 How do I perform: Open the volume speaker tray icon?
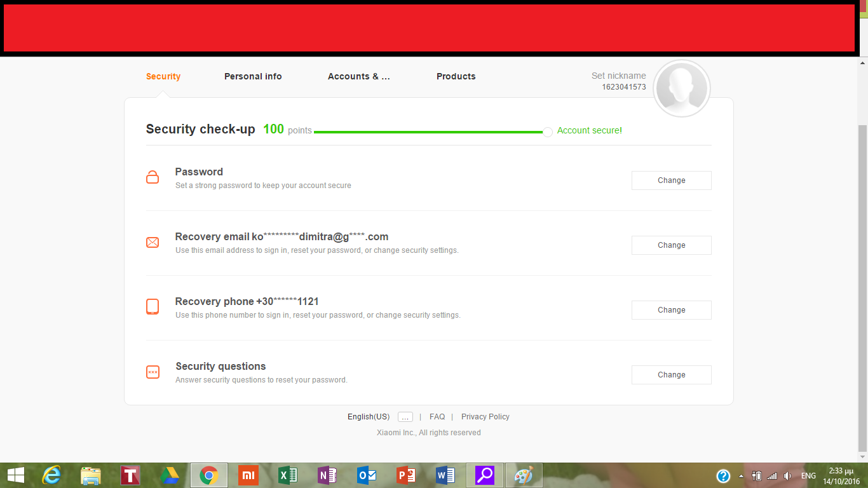[788, 476]
